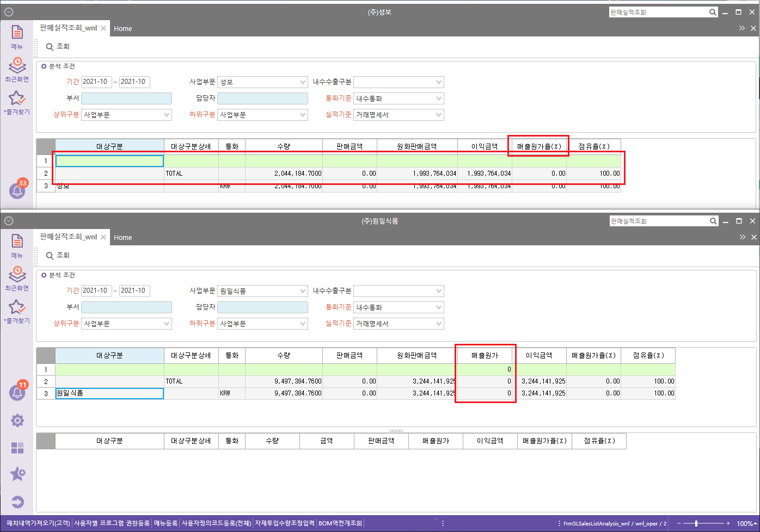The image size is (760, 532).
Task: Select the 판매실적조회_wnl tab in the 원일식품 window
Action: pos(68,237)
